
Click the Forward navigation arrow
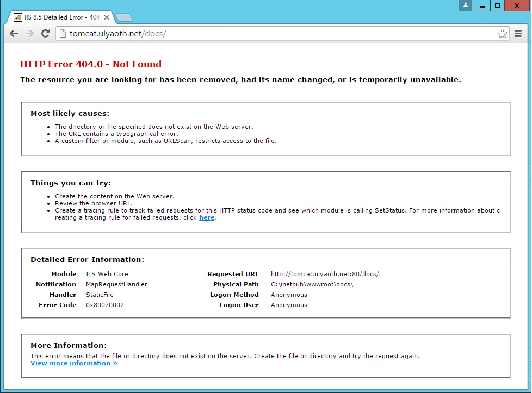pyautogui.click(x=29, y=34)
